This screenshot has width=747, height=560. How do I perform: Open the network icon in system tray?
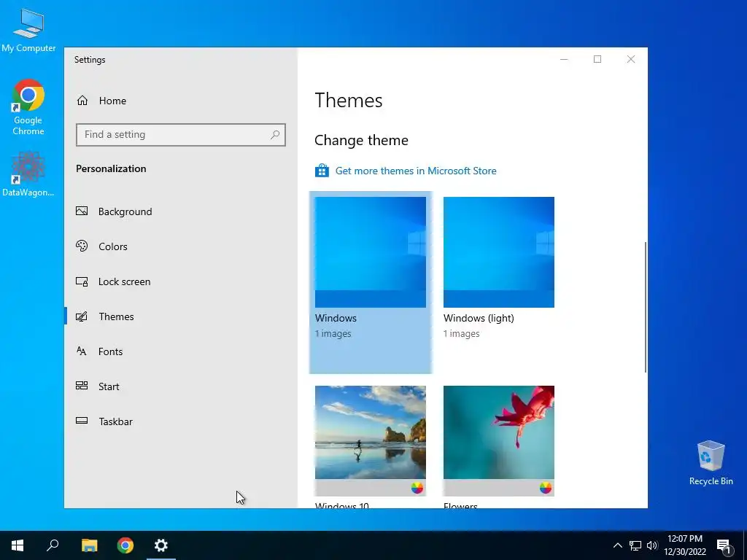coord(635,545)
